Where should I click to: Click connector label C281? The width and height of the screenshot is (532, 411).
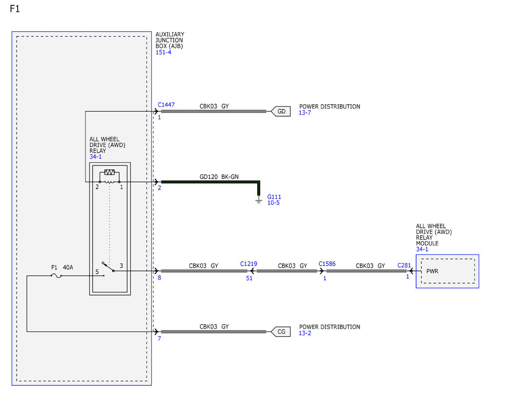[x=404, y=265]
